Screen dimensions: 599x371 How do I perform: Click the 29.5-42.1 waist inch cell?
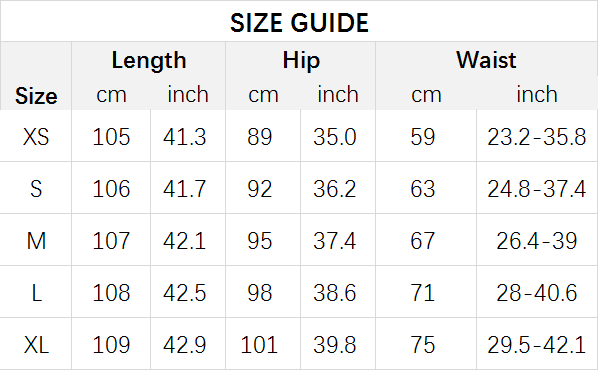(536, 345)
